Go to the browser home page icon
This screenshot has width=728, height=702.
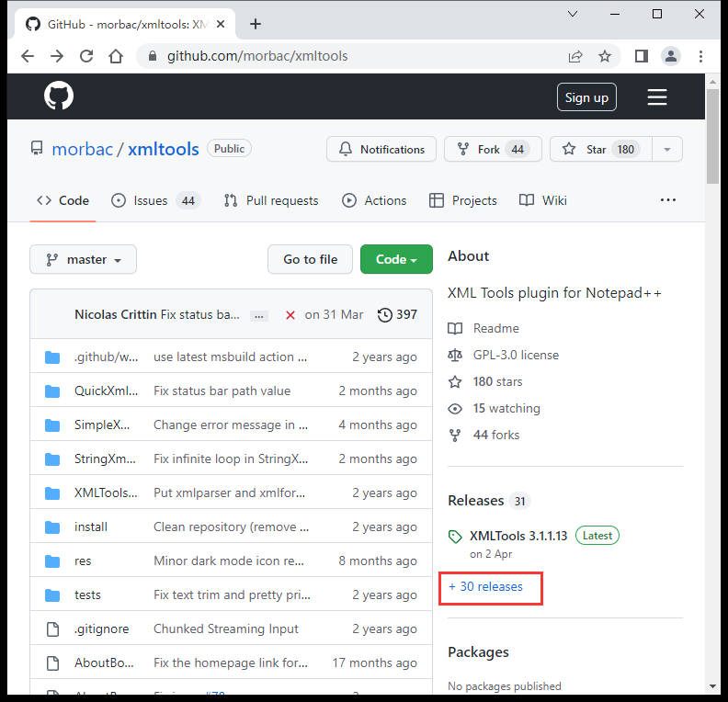pos(116,56)
